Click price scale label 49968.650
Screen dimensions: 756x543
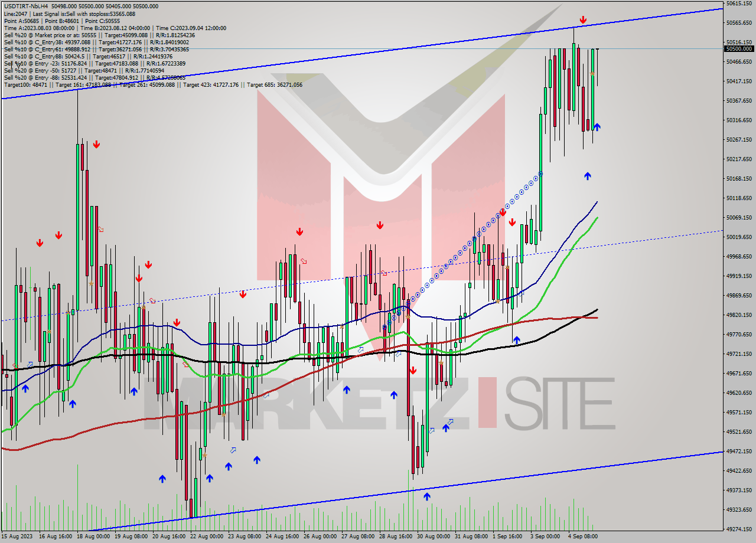coord(739,256)
